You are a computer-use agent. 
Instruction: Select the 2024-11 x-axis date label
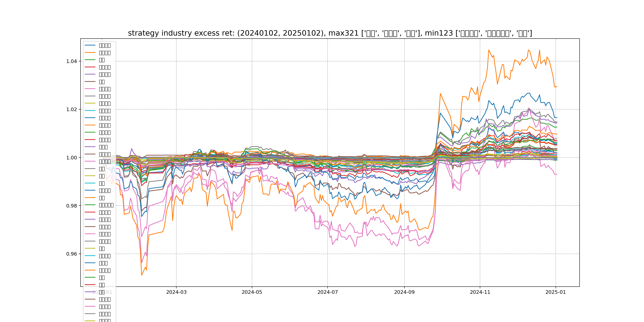point(480,292)
